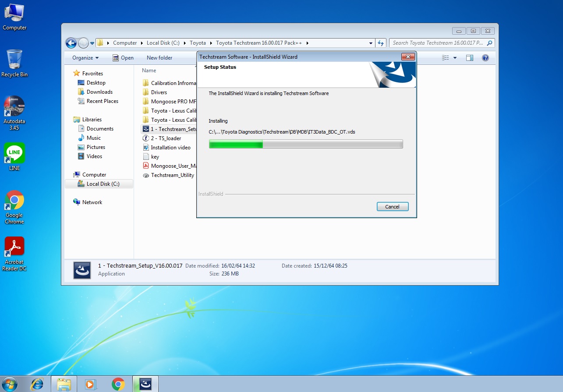This screenshot has width=563, height=392.
Task: Select the 2 - TS_loader file
Action: pyautogui.click(x=166, y=138)
